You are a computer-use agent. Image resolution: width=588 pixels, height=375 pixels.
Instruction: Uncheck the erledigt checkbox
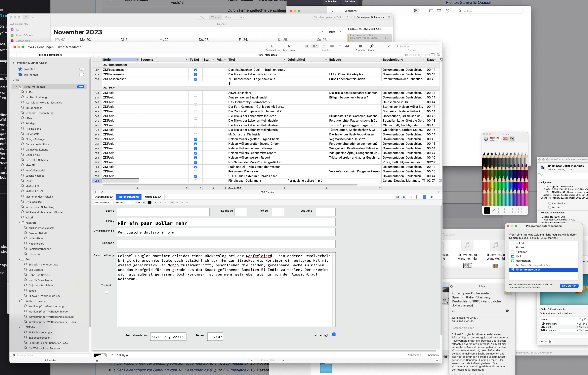(x=334, y=334)
